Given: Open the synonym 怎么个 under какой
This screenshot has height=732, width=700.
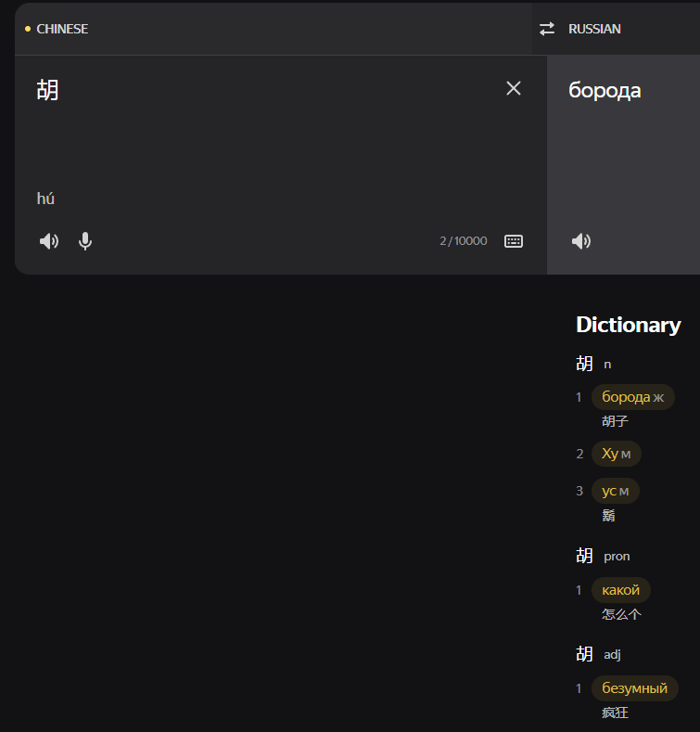Looking at the screenshot, I should click(x=621, y=614).
